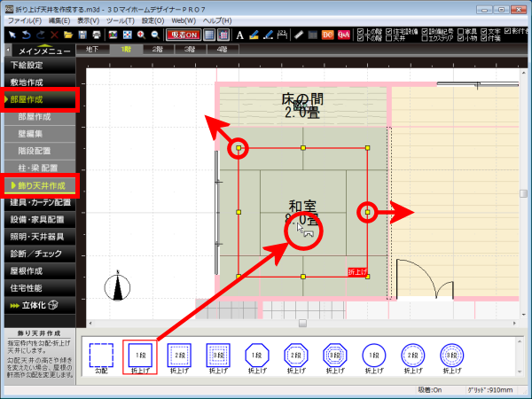Redo the undone action
The height and width of the screenshot is (399, 532).
pos(41,35)
